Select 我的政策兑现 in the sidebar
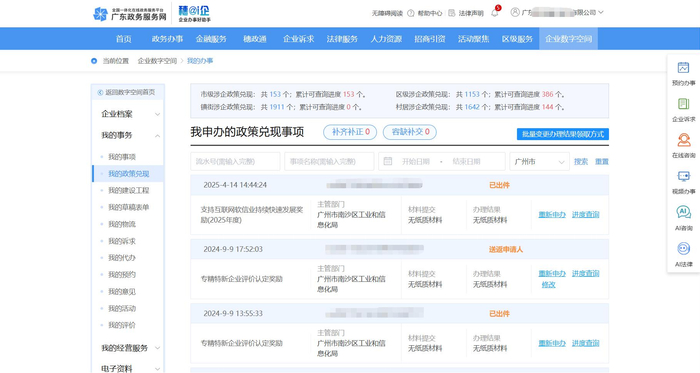Image resolution: width=700 pixels, height=373 pixels. pos(129,174)
